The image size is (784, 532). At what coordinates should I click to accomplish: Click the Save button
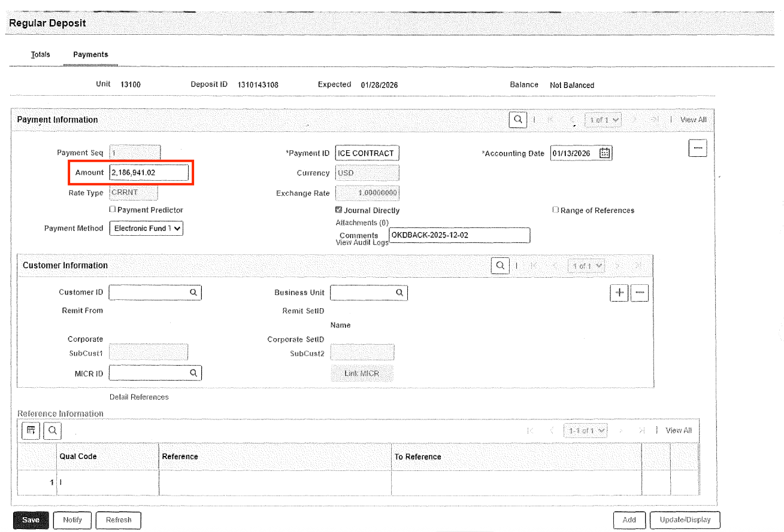coord(31,520)
